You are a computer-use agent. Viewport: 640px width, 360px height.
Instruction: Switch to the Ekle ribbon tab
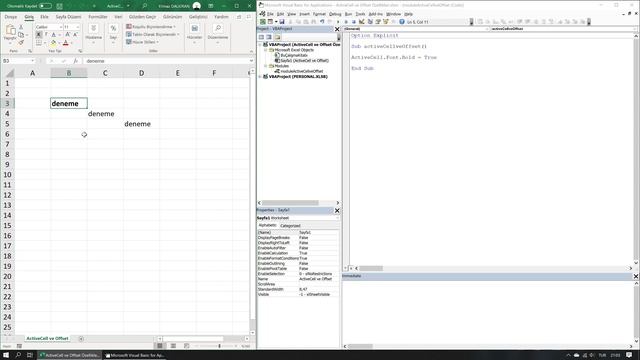coord(44,17)
